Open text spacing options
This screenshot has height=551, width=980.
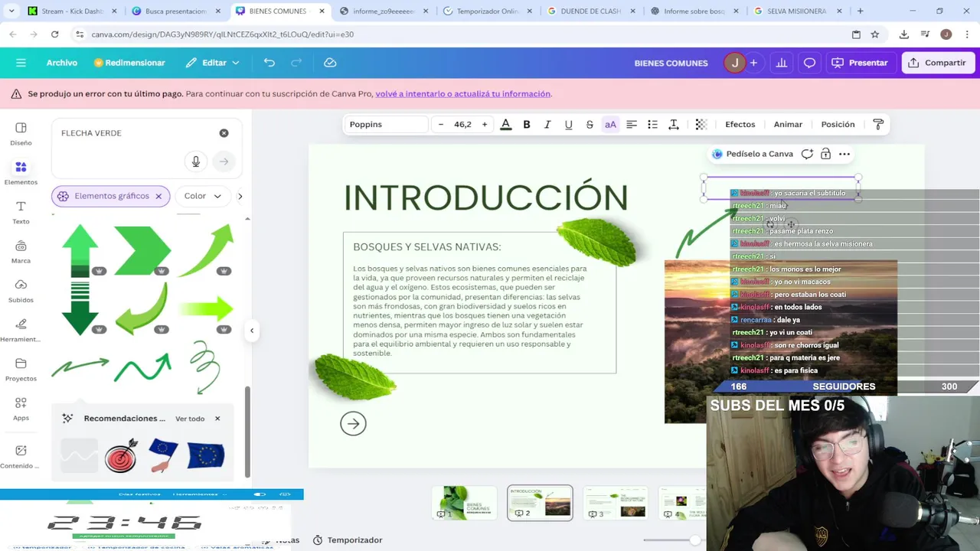click(x=674, y=124)
